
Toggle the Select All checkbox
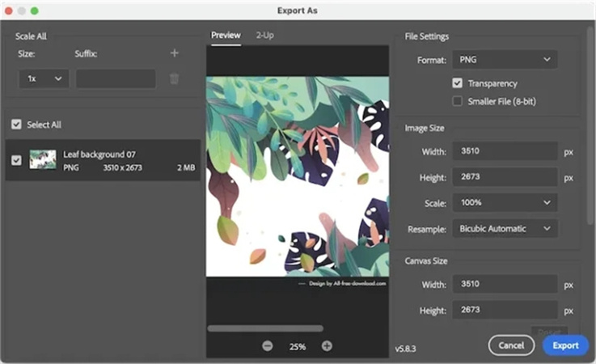(16, 125)
